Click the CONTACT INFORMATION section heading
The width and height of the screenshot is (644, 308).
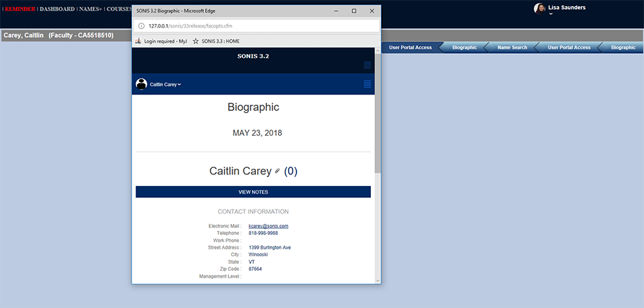click(253, 212)
